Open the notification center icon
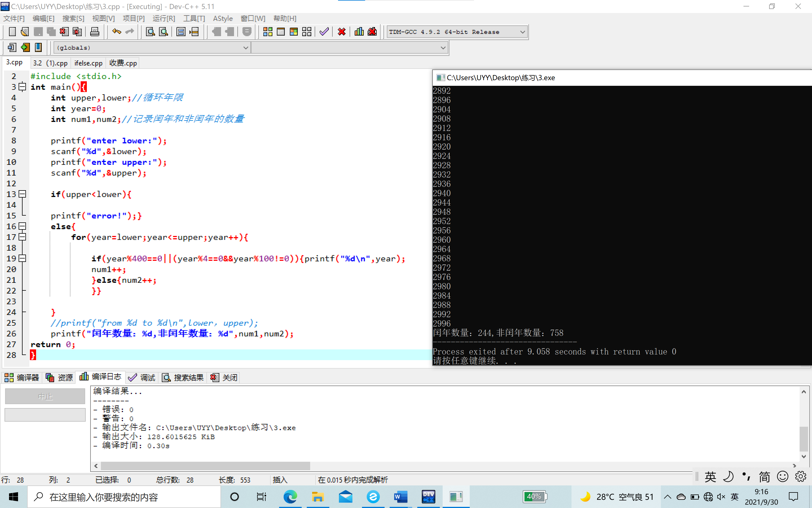 [x=794, y=497]
